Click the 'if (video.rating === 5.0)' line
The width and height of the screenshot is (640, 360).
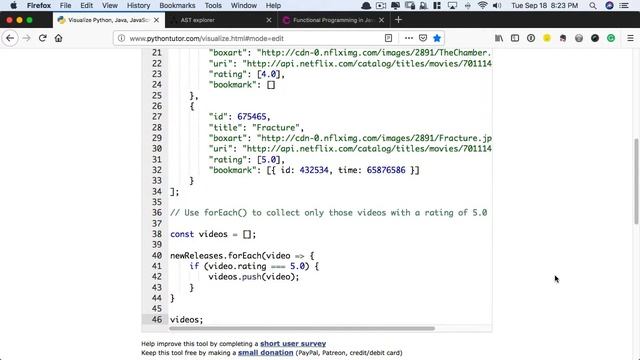pyautogui.click(x=254, y=267)
